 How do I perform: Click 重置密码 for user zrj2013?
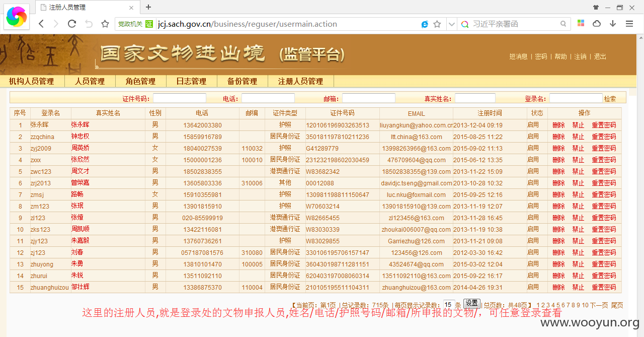[604, 183]
